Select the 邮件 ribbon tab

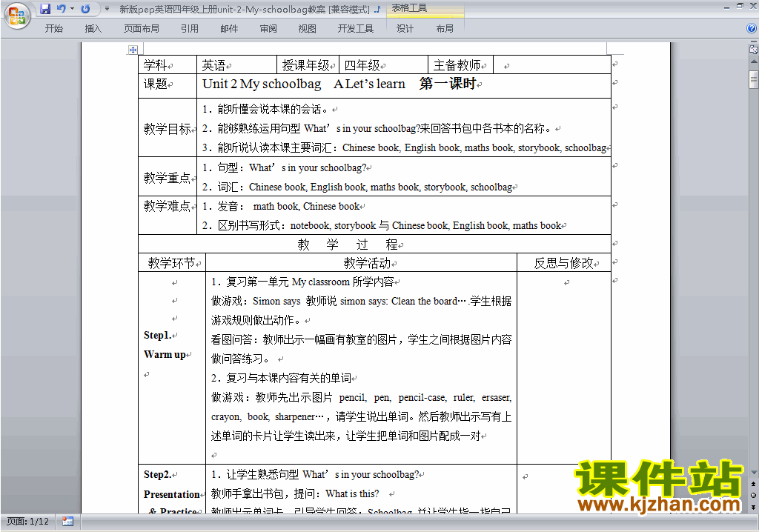229,29
